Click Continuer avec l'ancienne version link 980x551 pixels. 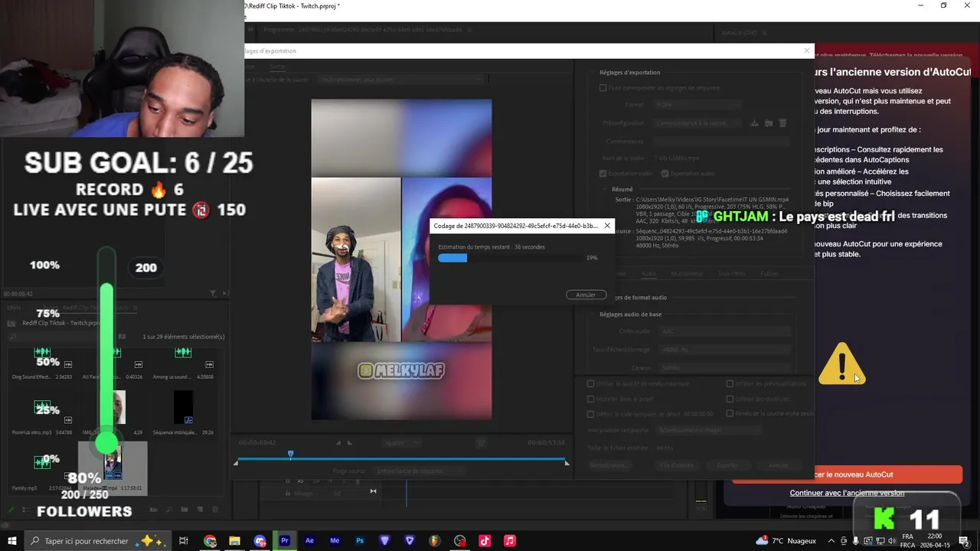click(847, 493)
